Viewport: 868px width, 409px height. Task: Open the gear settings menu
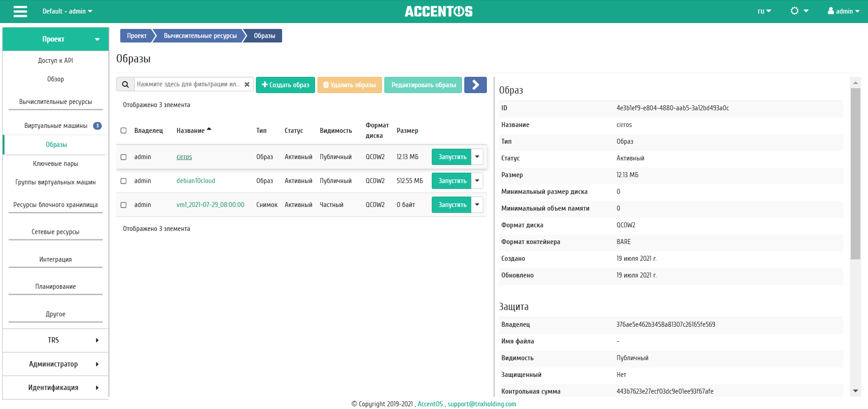799,11
